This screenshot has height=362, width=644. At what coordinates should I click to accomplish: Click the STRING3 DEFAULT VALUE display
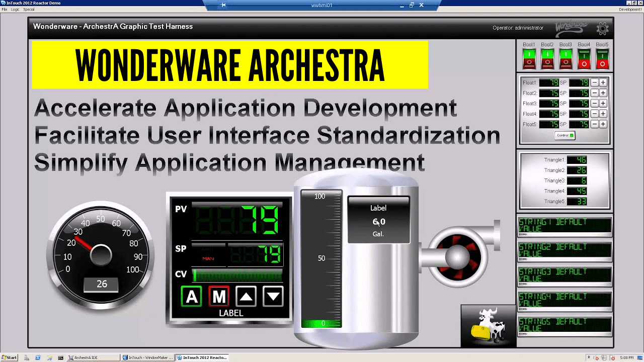tap(565, 276)
